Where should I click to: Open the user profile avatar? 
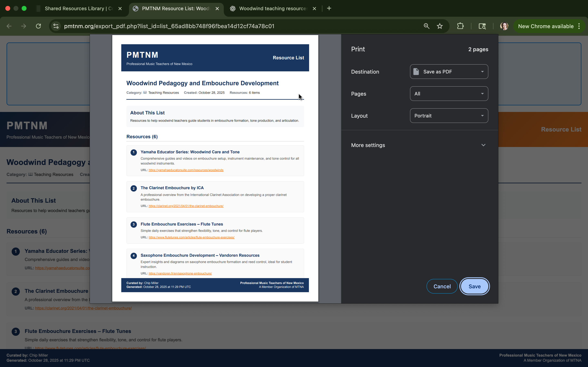[504, 26]
